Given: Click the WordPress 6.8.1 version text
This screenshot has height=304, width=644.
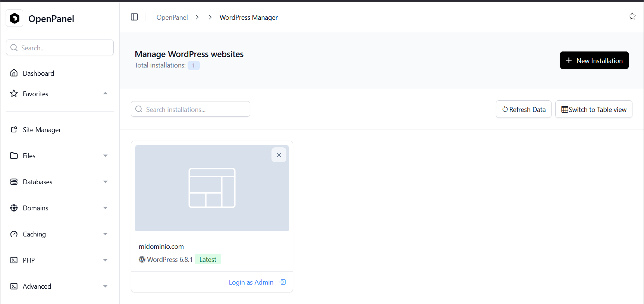Looking at the screenshot, I should point(170,260).
